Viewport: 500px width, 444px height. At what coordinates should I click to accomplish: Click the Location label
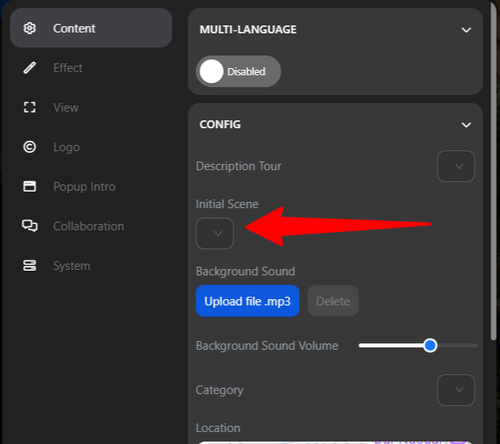(x=218, y=428)
